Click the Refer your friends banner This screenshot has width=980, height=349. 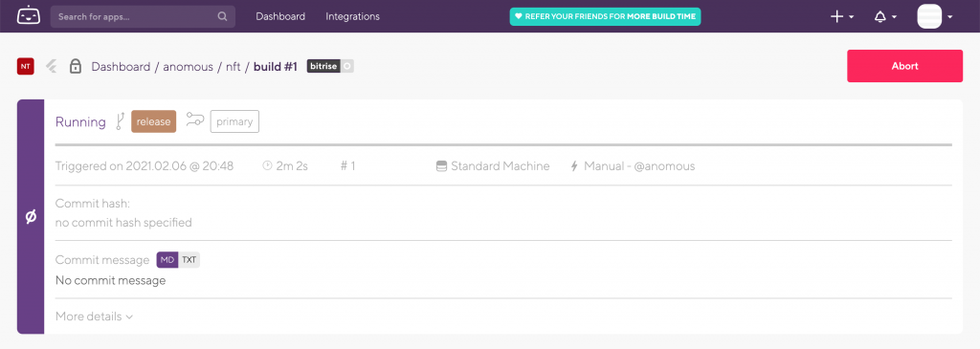[605, 17]
